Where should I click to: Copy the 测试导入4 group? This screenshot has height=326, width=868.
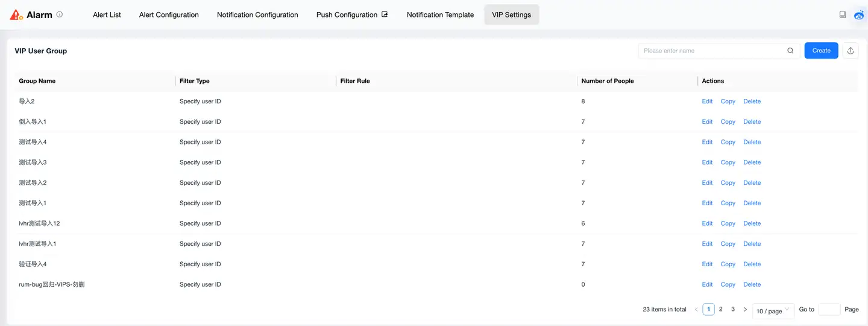click(728, 142)
